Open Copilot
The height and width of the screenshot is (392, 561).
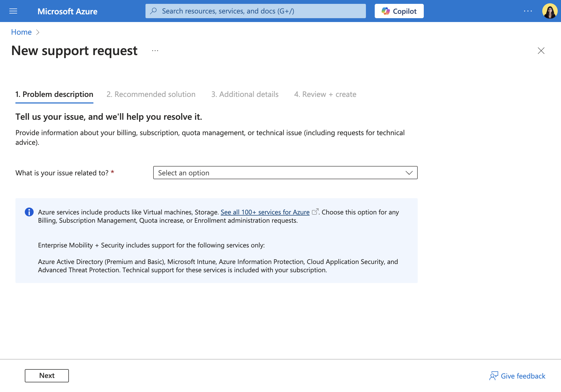[x=399, y=11]
